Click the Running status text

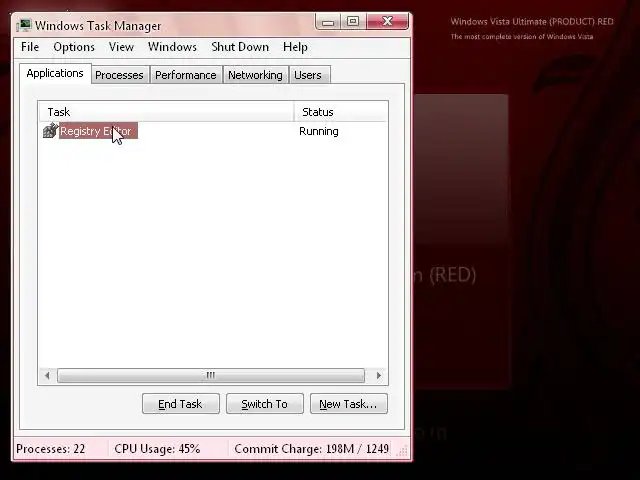coord(319,131)
